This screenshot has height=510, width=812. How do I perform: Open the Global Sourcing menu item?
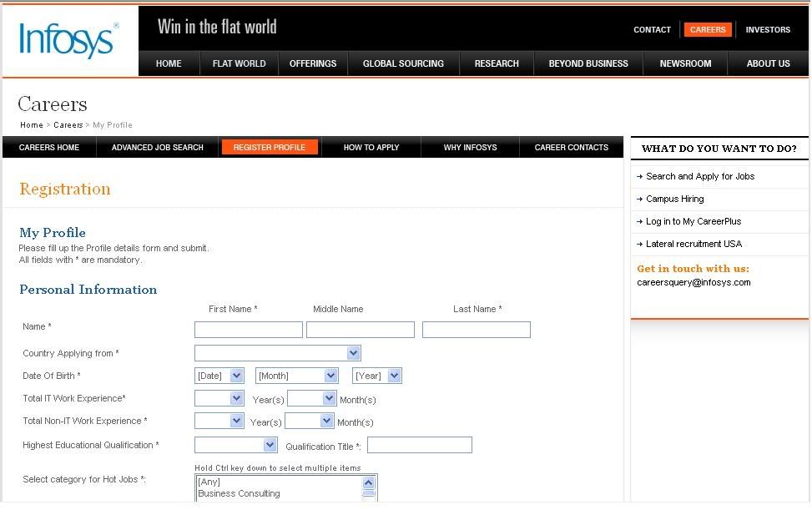point(403,63)
